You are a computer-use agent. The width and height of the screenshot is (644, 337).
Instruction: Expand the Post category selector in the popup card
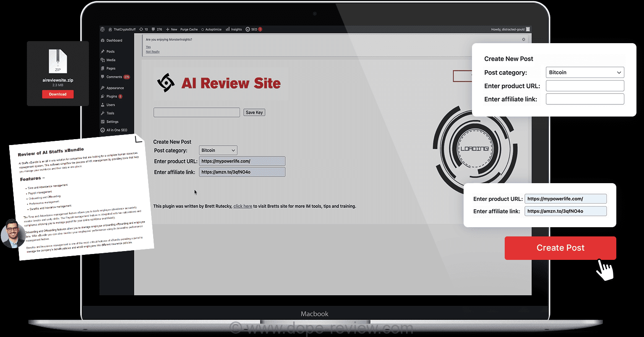pos(584,72)
